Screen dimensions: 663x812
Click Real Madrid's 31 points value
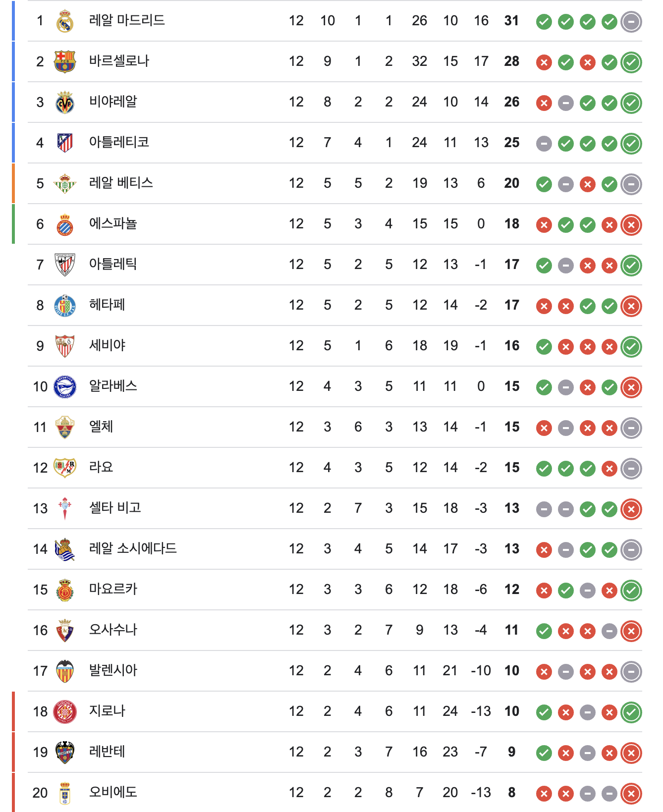coord(511,21)
